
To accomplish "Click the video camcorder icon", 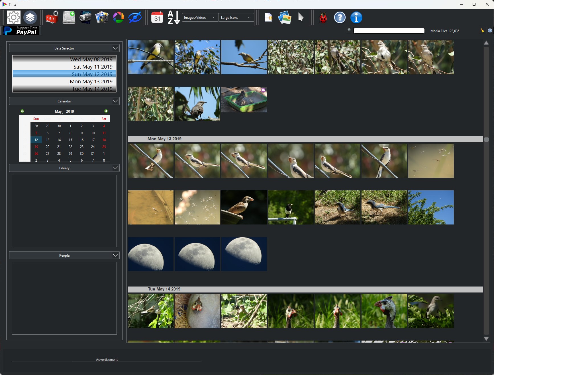I will (x=85, y=18).
